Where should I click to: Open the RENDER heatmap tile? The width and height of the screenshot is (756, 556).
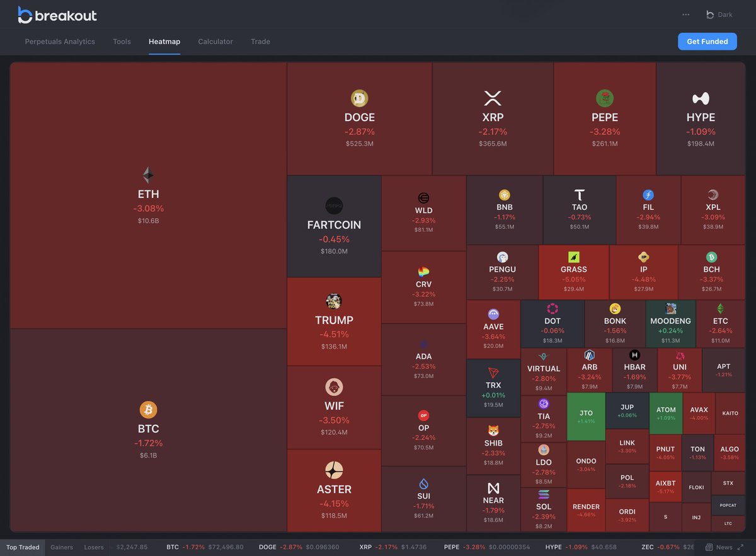pos(586,510)
